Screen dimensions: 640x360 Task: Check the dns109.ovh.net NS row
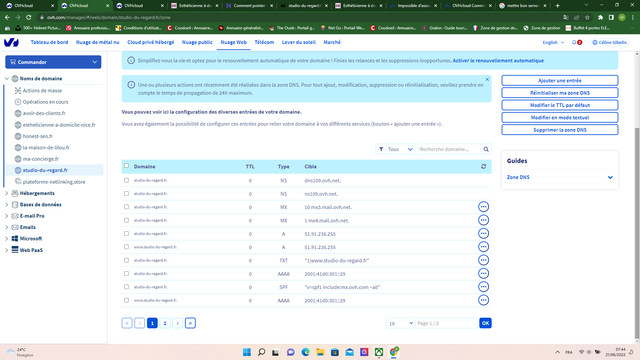(127, 180)
